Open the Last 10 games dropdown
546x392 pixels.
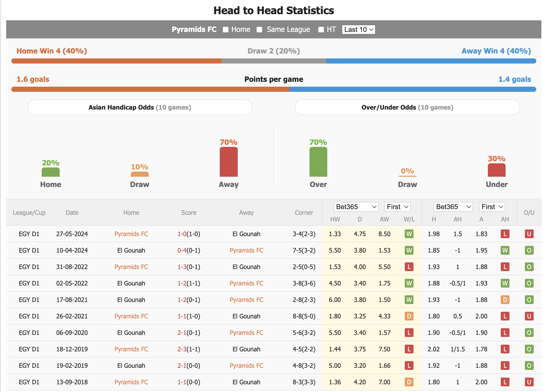(x=358, y=30)
